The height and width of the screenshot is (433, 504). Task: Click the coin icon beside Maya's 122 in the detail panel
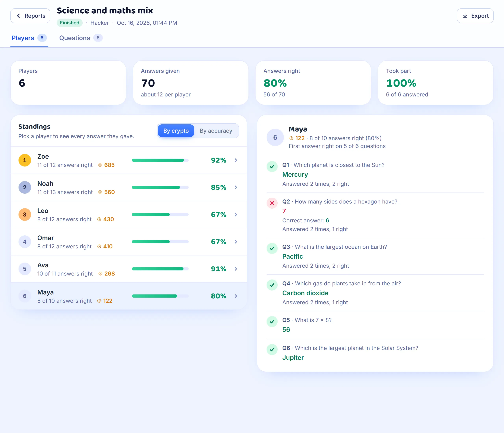(x=291, y=138)
